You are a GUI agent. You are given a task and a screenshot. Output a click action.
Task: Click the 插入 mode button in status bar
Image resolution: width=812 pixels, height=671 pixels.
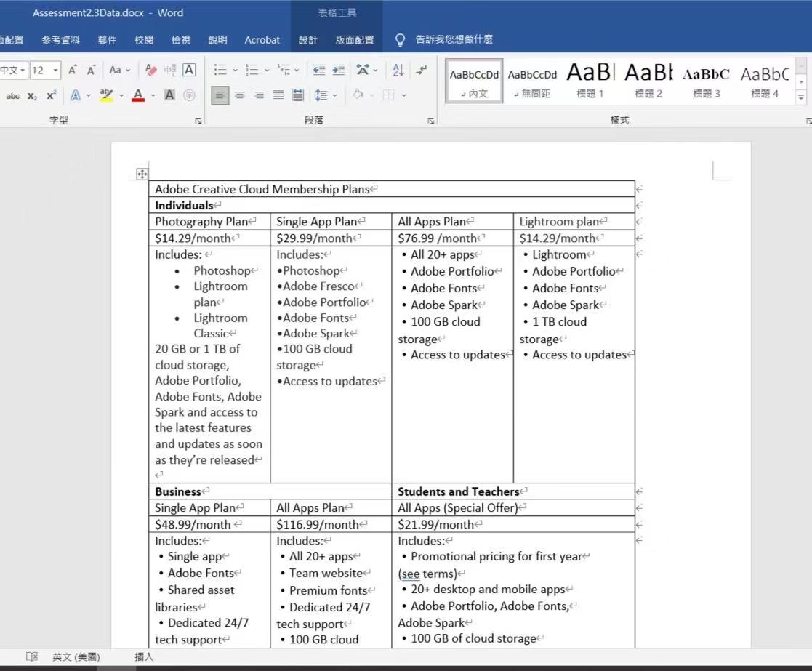pyautogui.click(x=144, y=656)
